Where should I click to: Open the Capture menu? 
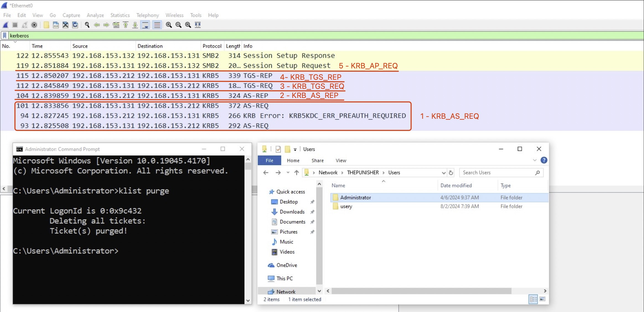(x=71, y=15)
